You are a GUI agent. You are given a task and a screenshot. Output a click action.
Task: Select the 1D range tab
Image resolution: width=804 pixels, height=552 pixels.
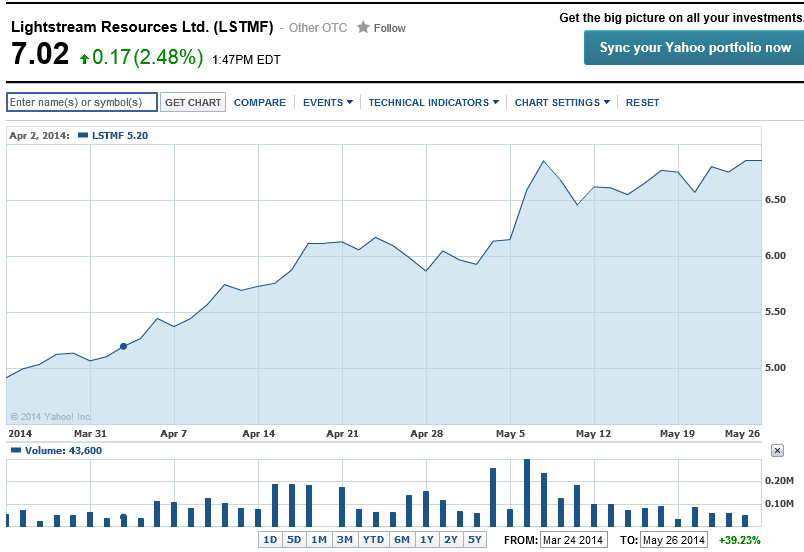click(x=270, y=540)
